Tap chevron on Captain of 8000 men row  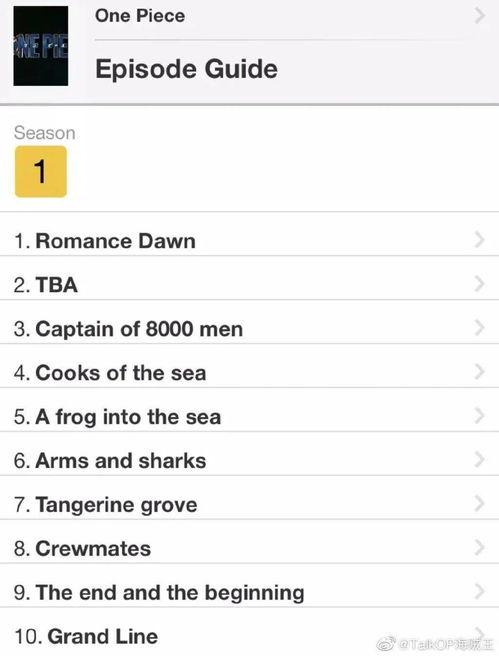pos(480,328)
